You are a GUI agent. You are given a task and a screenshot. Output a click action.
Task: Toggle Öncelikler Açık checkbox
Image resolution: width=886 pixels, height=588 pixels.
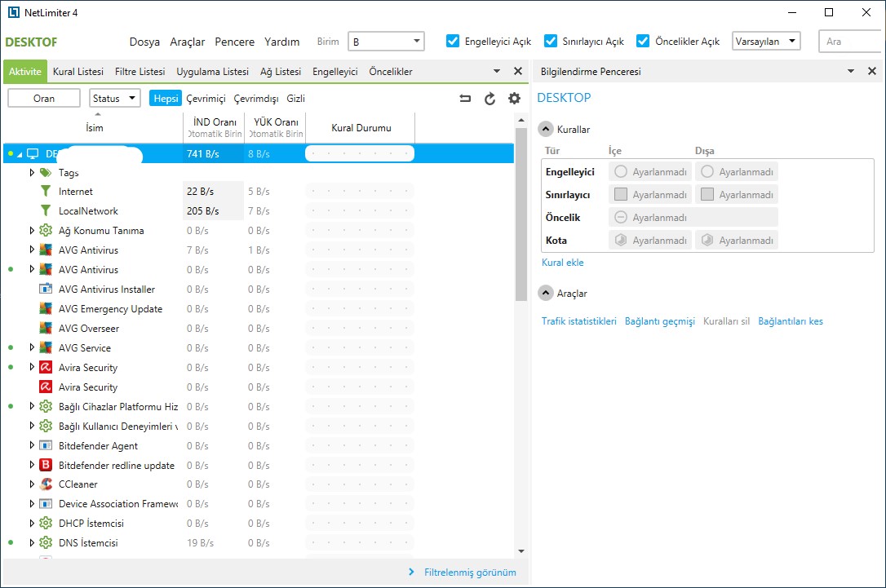pyautogui.click(x=642, y=41)
